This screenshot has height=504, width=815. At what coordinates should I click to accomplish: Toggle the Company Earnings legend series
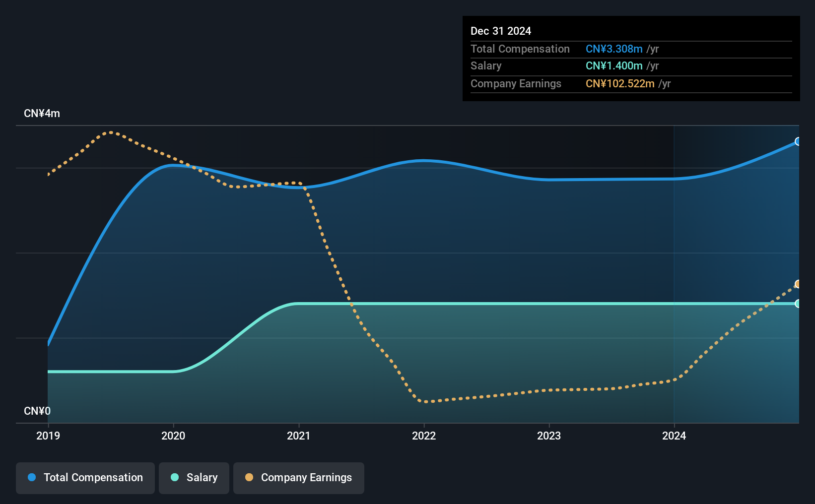coord(299,478)
